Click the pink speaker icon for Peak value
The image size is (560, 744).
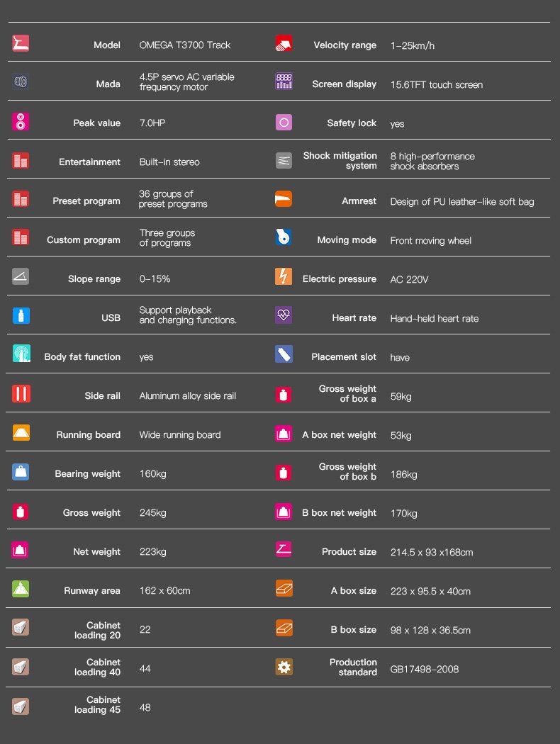[21, 121]
